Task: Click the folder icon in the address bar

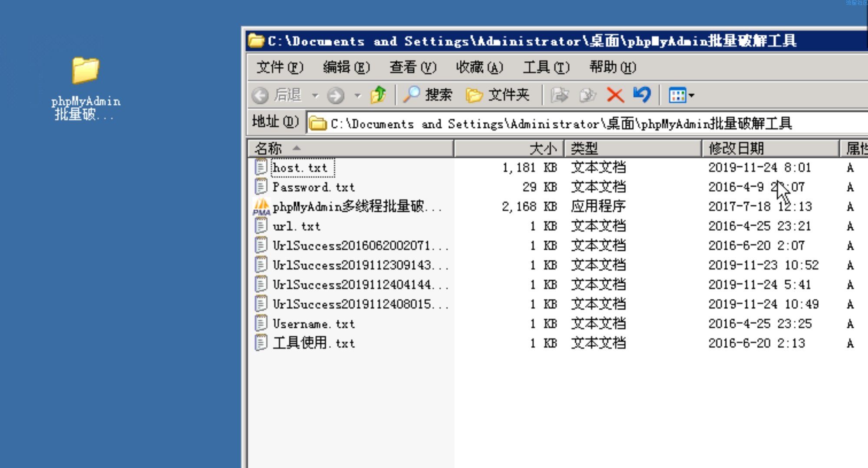Action: click(x=317, y=124)
